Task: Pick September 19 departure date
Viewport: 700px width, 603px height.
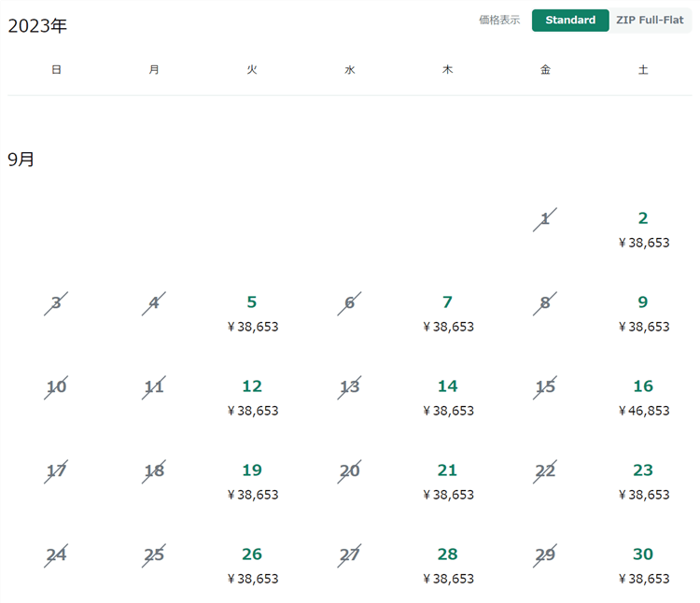Action: pos(252,481)
